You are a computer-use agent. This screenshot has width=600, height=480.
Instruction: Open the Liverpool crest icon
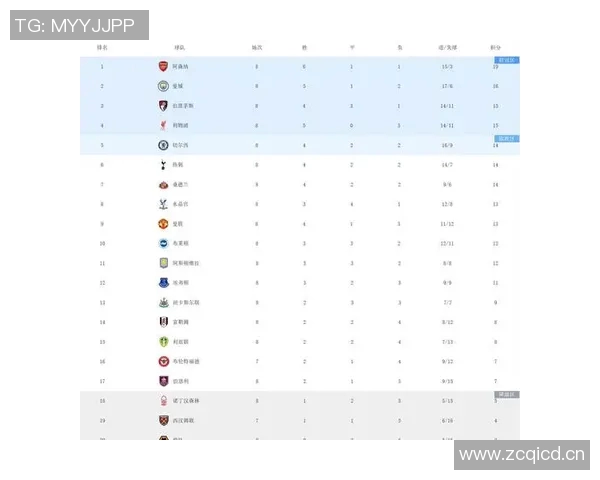pos(163,126)
